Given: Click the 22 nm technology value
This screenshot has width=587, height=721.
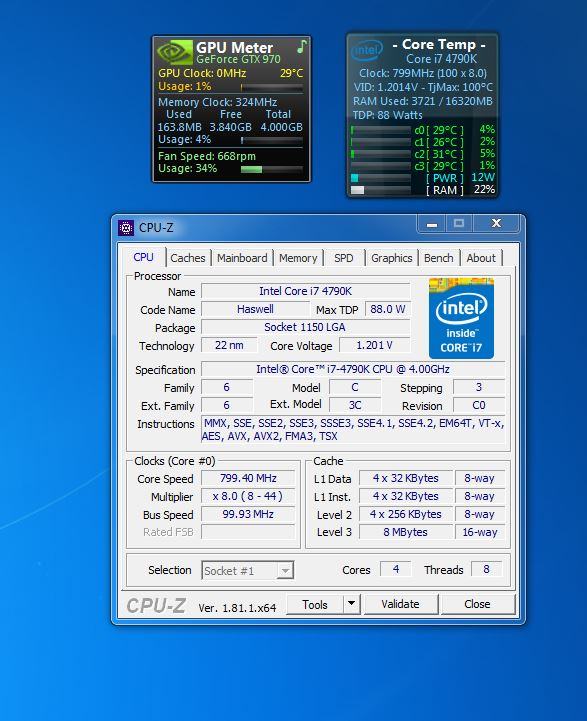Looking at the screenshot, I should (x=229, y=345).
